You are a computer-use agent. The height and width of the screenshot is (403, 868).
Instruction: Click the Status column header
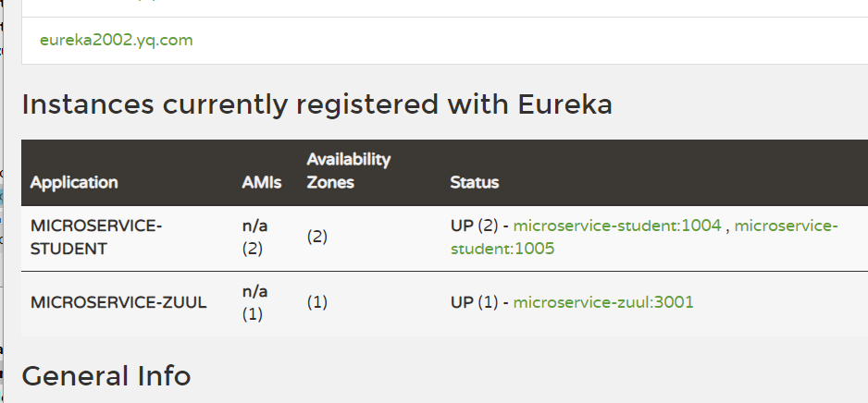[475, 183]
